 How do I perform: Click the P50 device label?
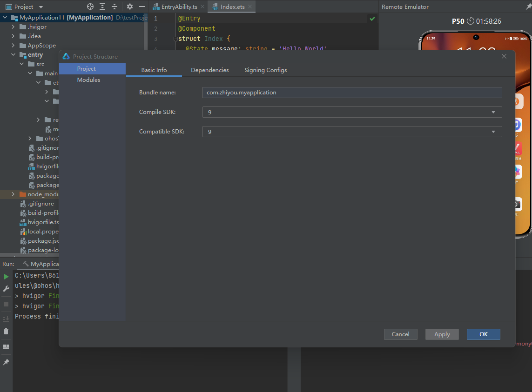(x=458, y=21)
